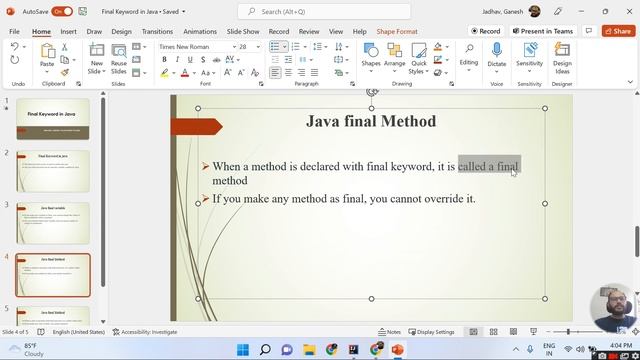Open the Slide Show tab
This screenshot has height=360, width=640.
click(x=243, y=31)
